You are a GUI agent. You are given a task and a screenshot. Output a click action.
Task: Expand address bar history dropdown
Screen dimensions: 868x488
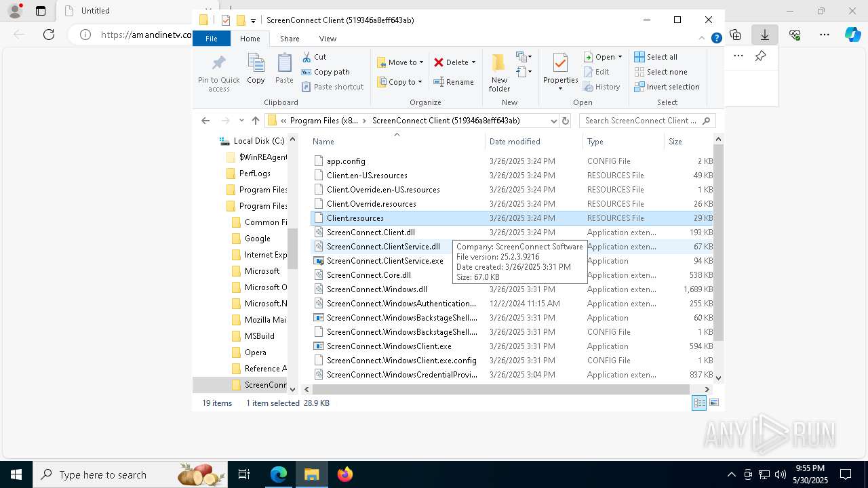(x=553, y=121)
